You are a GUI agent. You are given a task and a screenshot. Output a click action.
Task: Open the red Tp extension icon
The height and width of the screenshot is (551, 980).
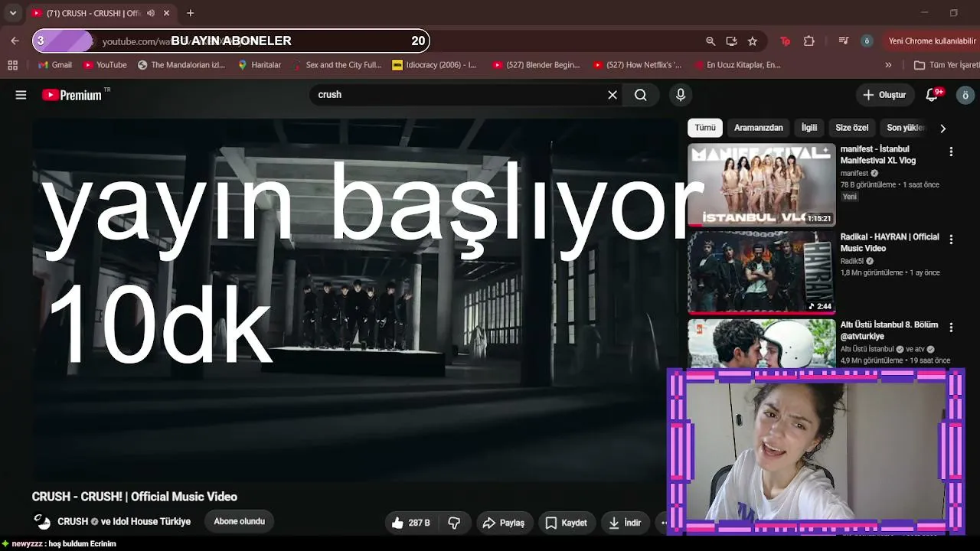(x=785, y=41)
